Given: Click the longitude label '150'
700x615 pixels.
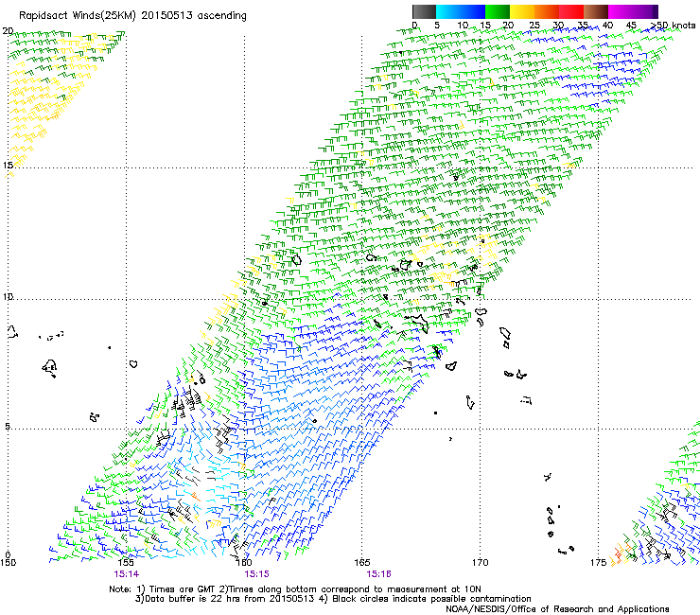Looking at the screenshot, I should [8, 562].
